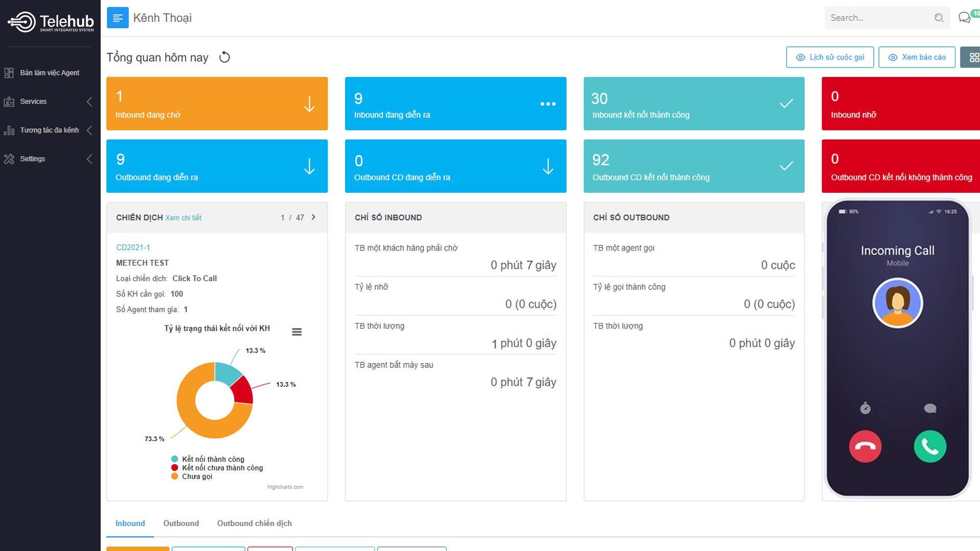
Task: Click the search magnifier icon
Action: (939, 18)
